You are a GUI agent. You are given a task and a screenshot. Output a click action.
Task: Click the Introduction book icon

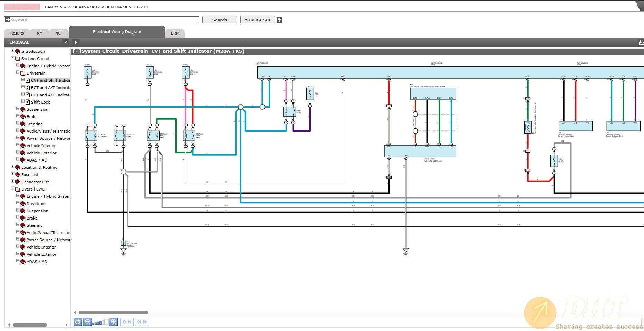[18, 51]
